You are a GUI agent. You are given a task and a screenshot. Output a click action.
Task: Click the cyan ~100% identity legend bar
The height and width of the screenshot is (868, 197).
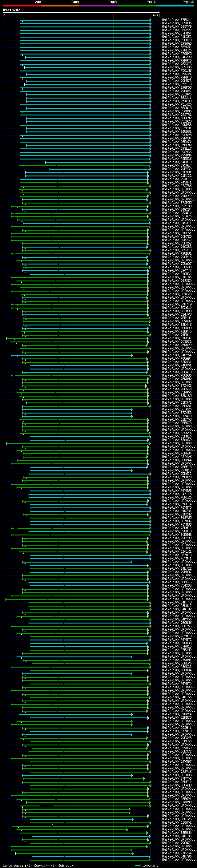(x=175, y=6)
